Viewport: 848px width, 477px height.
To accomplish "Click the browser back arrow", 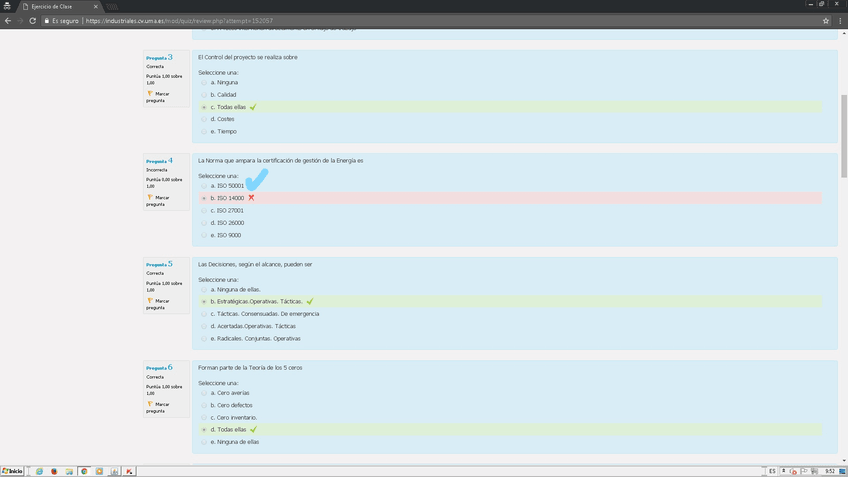I will point(8,20).
